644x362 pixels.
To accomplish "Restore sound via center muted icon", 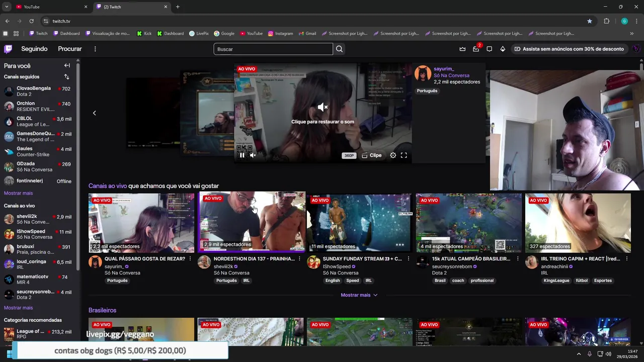I will coord(323,107).
